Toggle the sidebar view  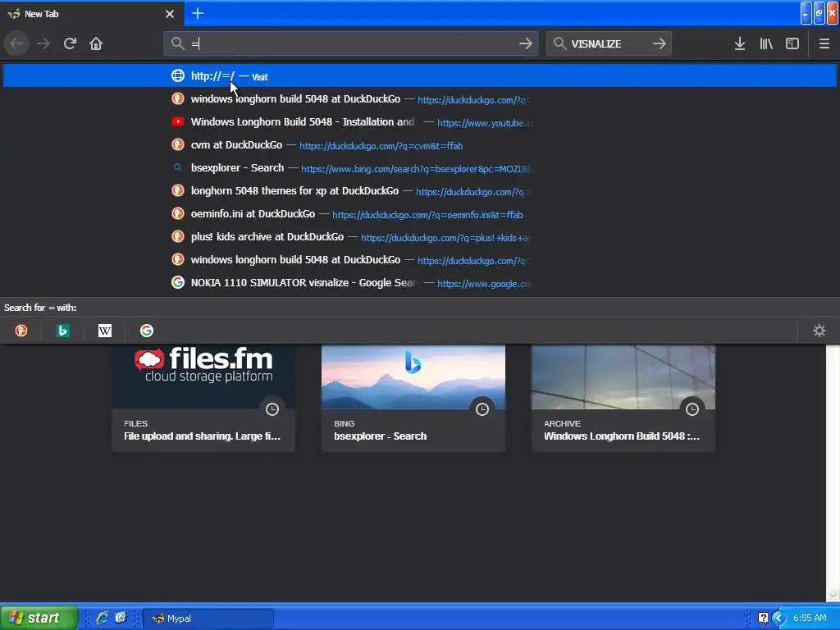tap(792, 43)
